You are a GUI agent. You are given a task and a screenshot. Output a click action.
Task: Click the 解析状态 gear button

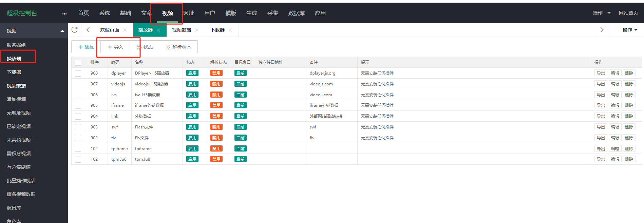coord(178,47)
